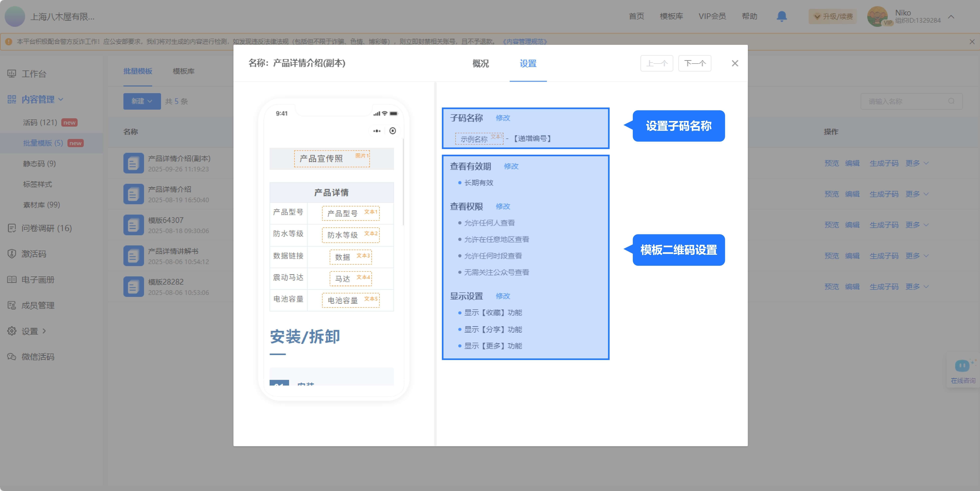Click the document icon beside 产品详情讲解书
The height and width of the screenshot is (491, 980).
point(133,255)
